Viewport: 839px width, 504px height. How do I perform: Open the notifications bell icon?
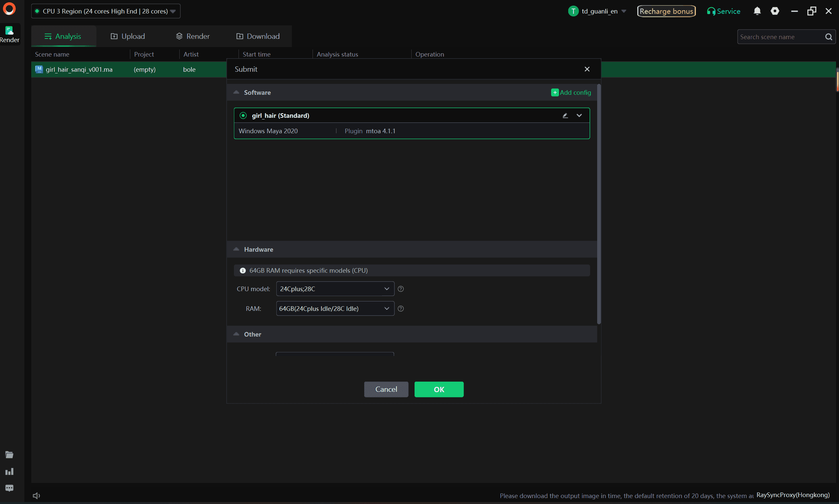coord(757,11)
